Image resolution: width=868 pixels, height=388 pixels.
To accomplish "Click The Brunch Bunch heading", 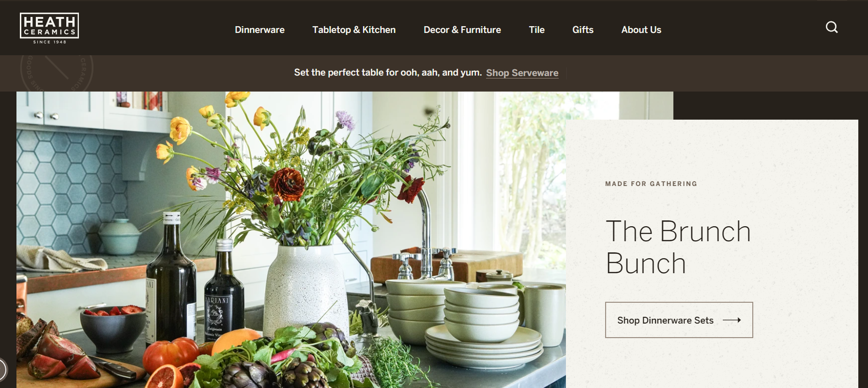I will 678,247.
